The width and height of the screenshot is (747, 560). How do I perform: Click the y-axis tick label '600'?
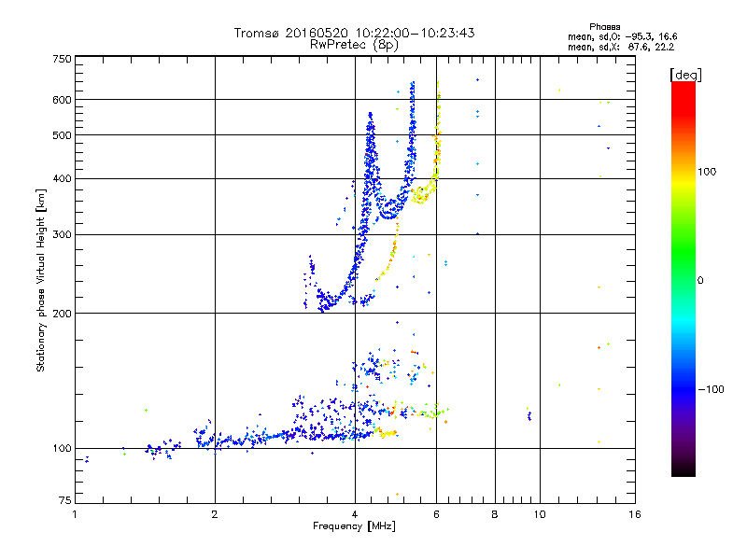pos(62,100)
